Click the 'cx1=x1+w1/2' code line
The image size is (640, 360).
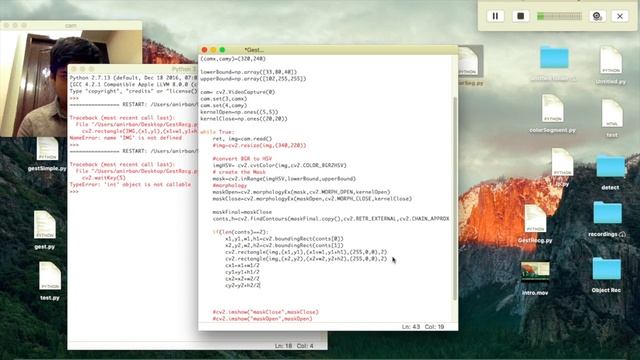242,265
